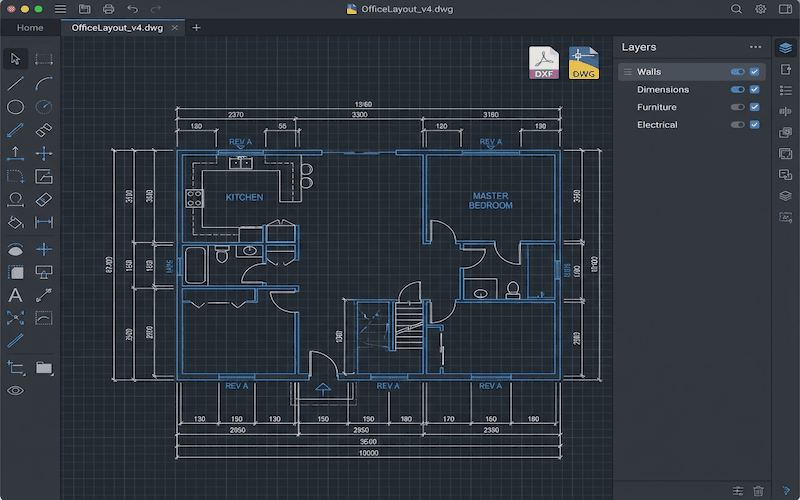Select the dashed rectangle with arc tool
This screenshot has height=500, width=800.
tap(44, 318)
